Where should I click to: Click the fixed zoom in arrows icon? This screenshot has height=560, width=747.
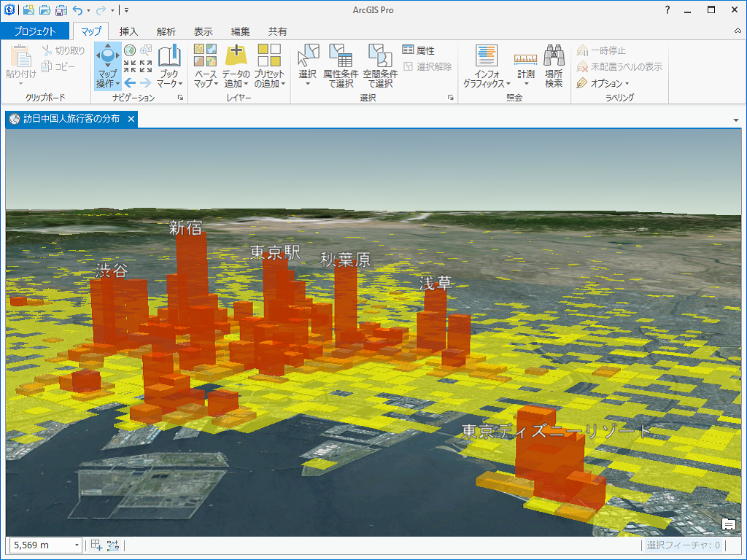(x=130, y=66)
